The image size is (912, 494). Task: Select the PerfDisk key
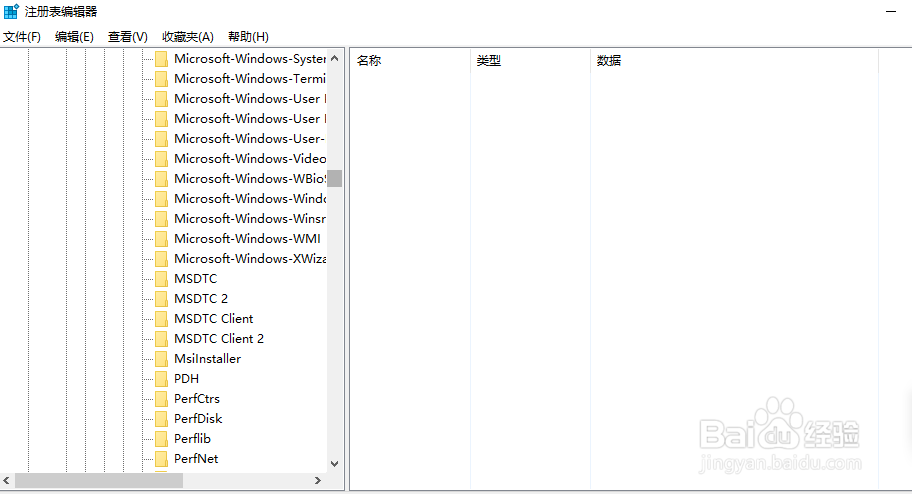pyautogui.click(x=198, y=418)
